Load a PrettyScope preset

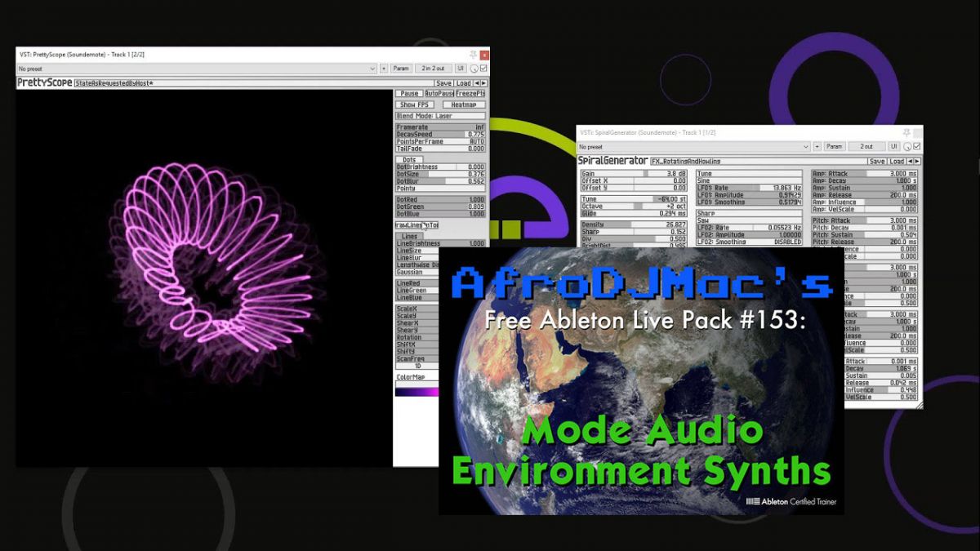coord(464,83)
